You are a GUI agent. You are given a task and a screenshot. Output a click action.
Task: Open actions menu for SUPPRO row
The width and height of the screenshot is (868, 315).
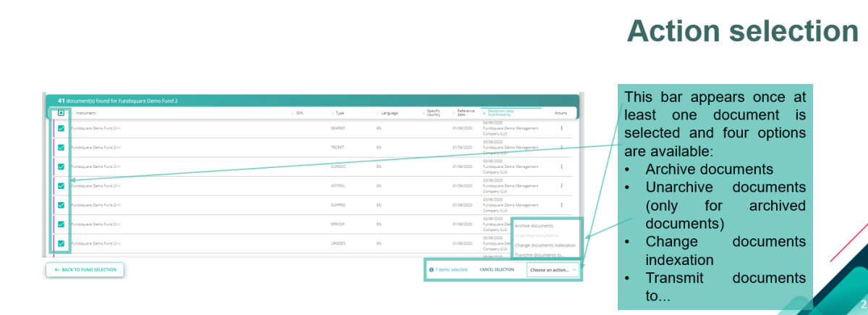point(561,205)
